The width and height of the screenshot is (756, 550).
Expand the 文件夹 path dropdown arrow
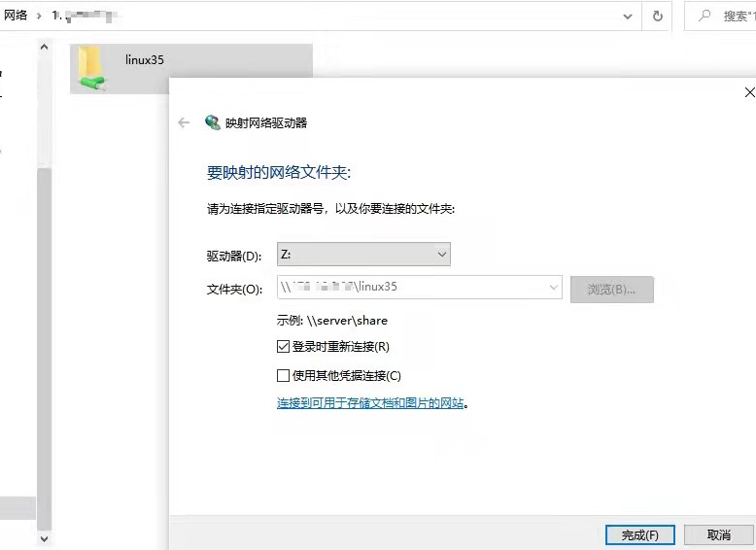(554, 288)
